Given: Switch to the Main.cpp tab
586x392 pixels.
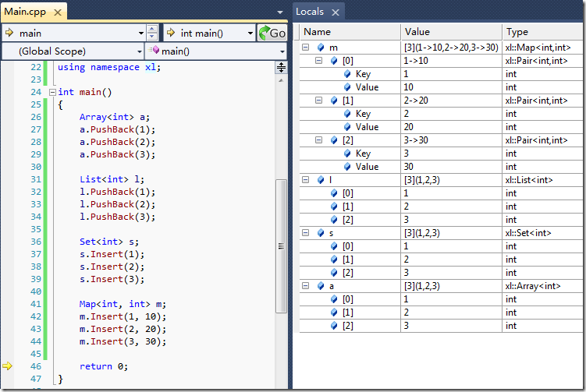Looking at the screenshot, I should click(25, 12).
